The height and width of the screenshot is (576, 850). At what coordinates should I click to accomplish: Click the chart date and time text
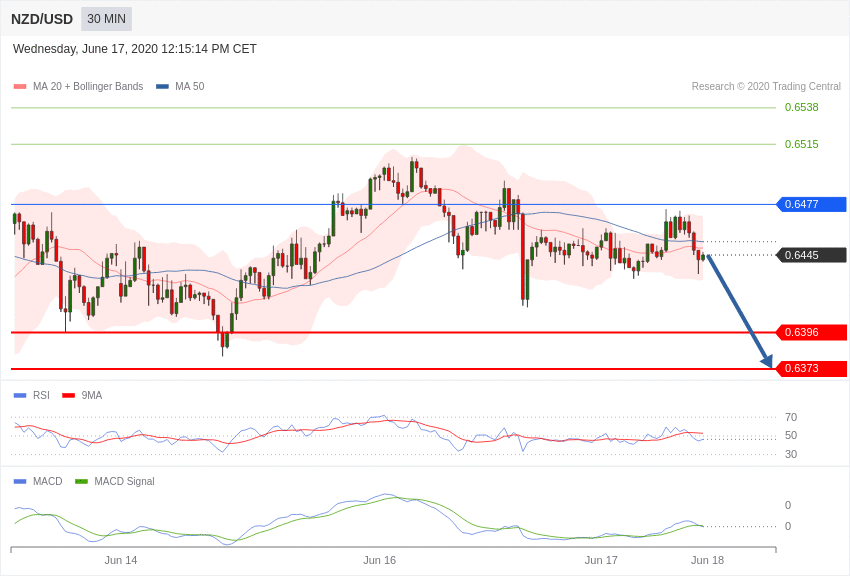coord(134,49)
